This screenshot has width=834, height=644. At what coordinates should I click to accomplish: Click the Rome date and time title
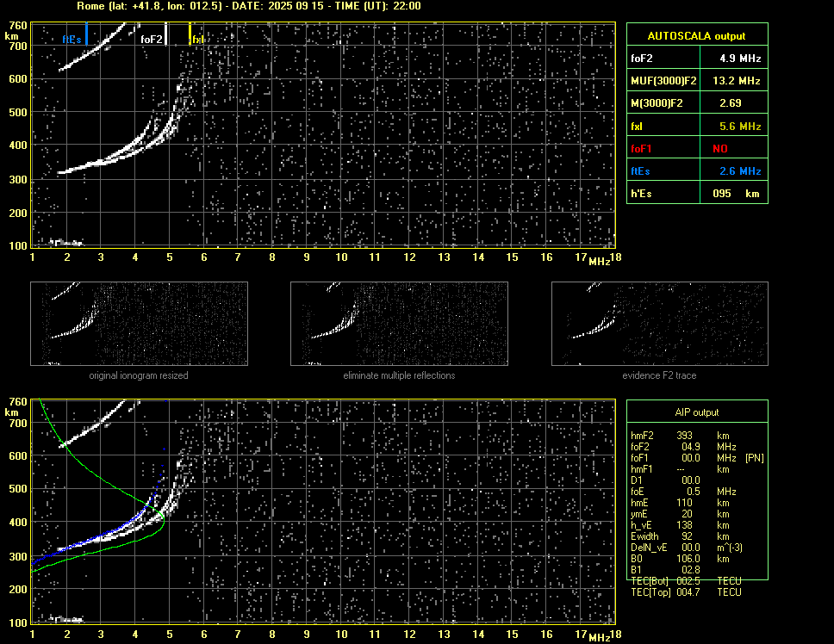pos(249,6)
